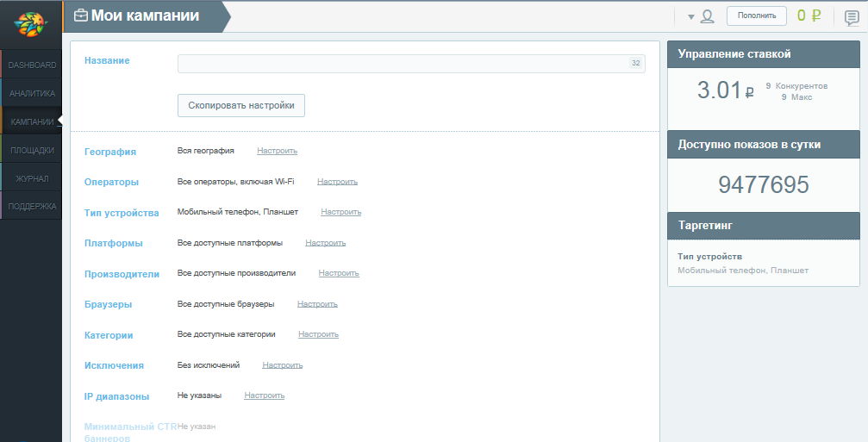The width and height of the screenshot is (868, 442).
Task: Click the 9 Макс text
Action: tap(796, 96)
